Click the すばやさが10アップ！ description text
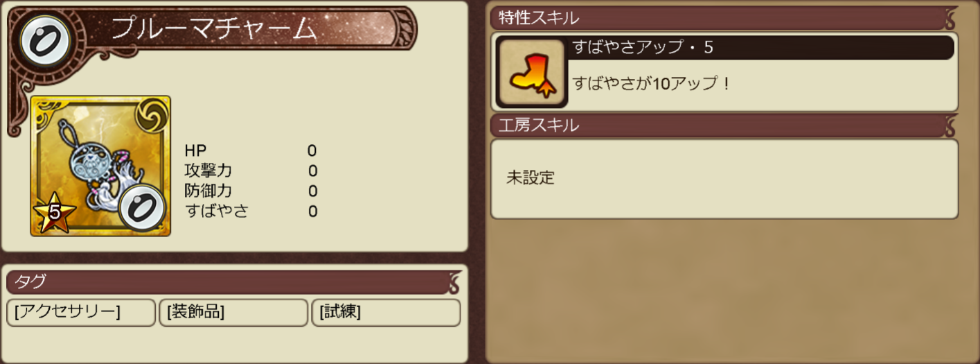Image resolution: width=980 pixels, height=364 pixels. [652, 84]
